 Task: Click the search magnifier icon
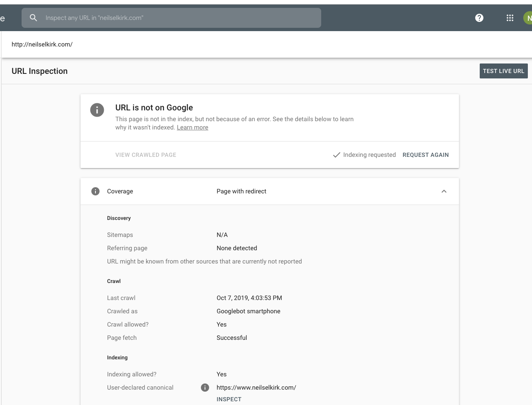pos(34,18)
